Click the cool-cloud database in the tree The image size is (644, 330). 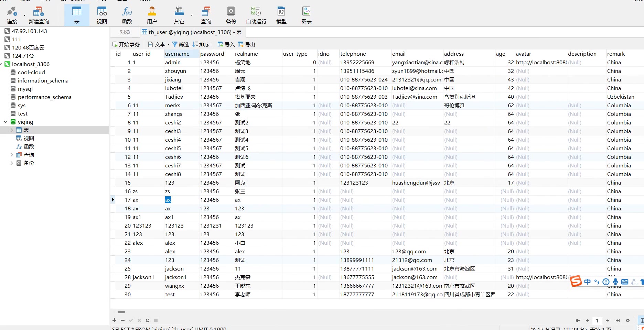click(31, 72)
